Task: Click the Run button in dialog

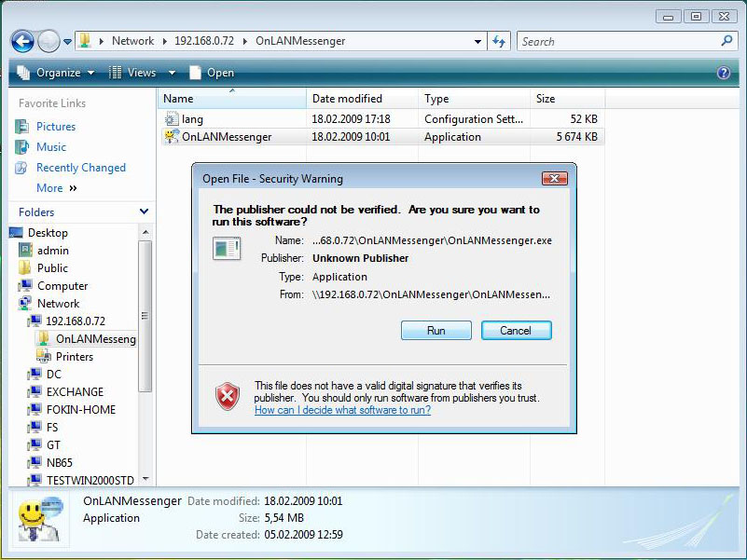Action: click(436, 331)
